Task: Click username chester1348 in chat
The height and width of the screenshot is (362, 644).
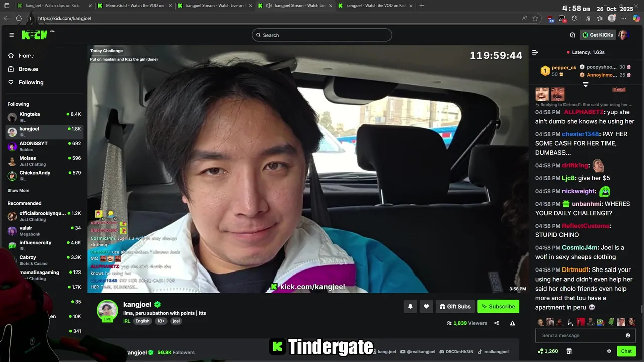Action: tap(580, 134)
